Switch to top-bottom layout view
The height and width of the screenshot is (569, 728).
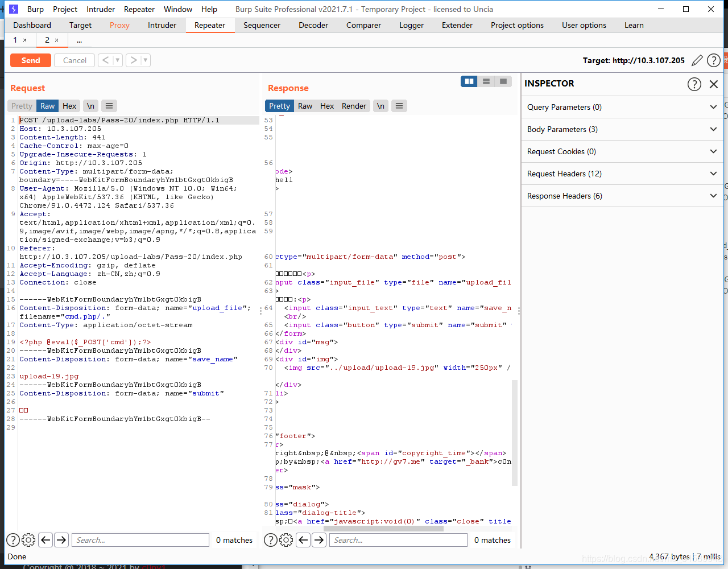pyautogui.click(x=486, y=81)
